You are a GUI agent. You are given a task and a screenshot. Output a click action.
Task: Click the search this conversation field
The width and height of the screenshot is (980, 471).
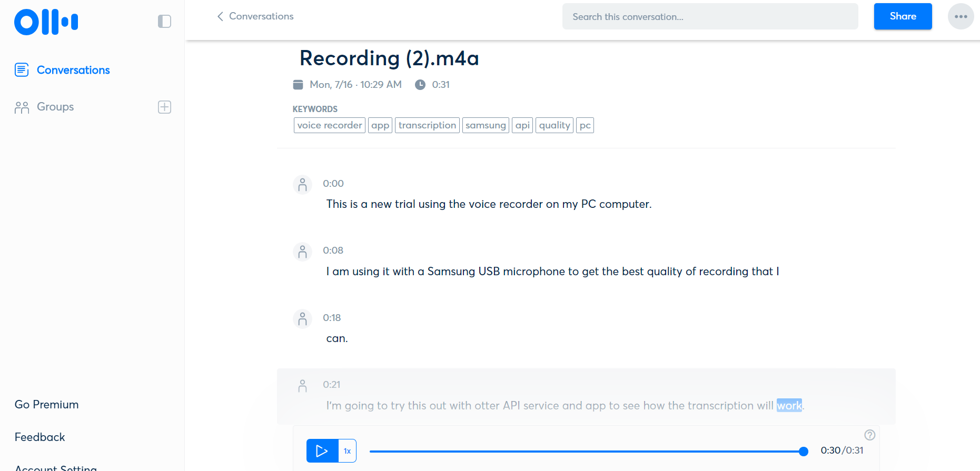709,17
